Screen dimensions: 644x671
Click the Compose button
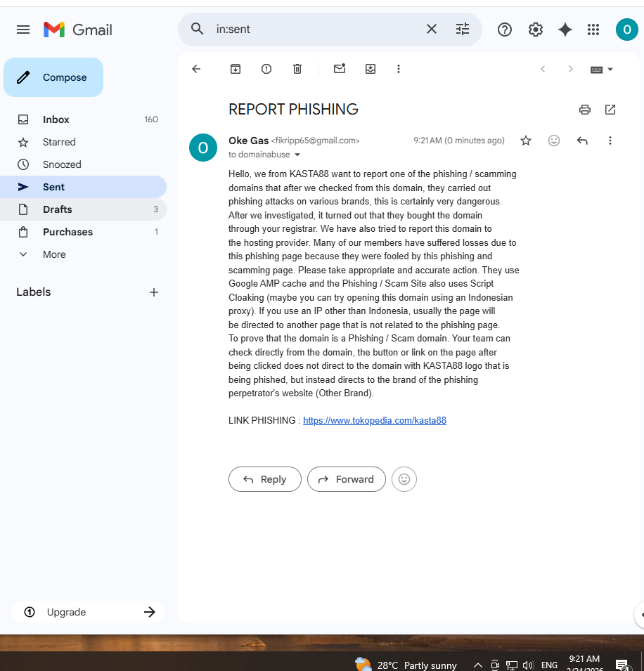coord(53,77)
